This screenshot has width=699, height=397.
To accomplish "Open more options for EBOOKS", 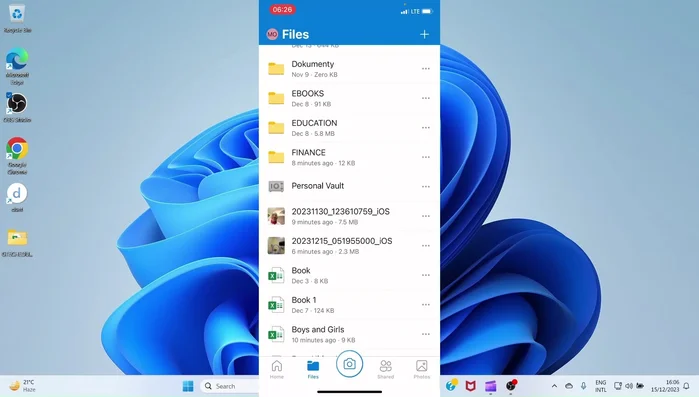I will (x=426, y=98).
